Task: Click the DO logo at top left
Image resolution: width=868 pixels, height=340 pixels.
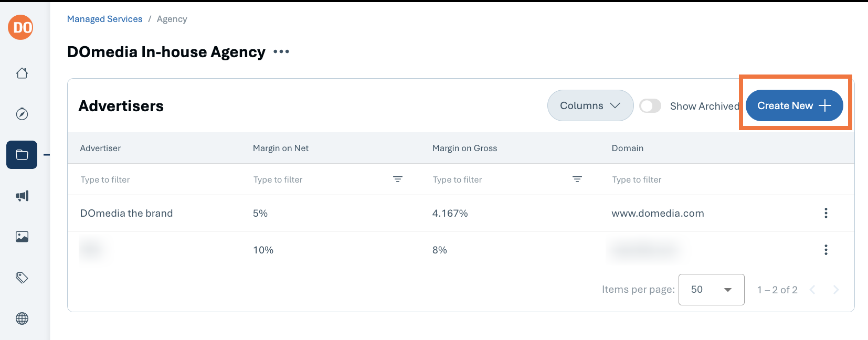Action: pyautogui.click(x=20, y=27)
